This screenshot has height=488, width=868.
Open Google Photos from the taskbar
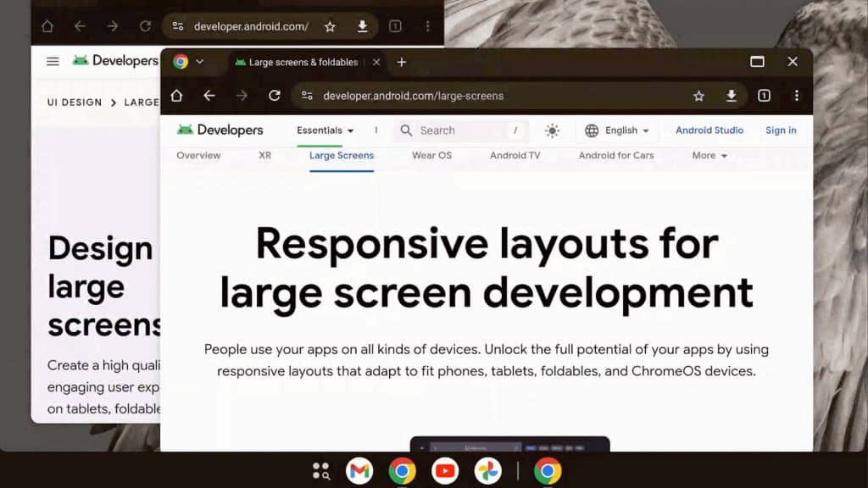(x=487, y=471)
